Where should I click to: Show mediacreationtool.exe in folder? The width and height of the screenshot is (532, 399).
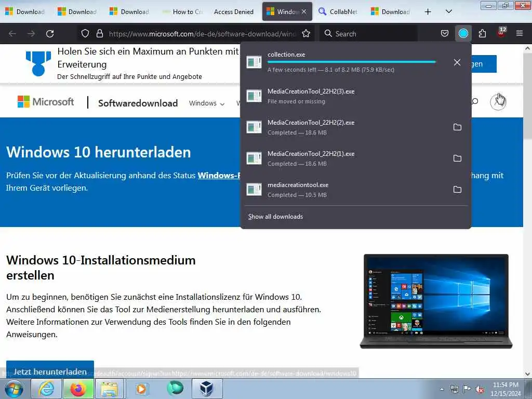coord(457,190)
